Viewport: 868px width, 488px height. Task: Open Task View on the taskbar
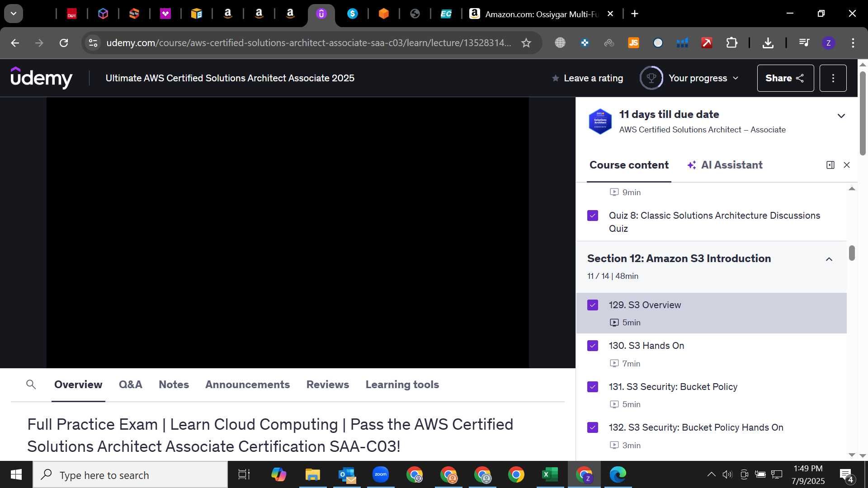244,475
